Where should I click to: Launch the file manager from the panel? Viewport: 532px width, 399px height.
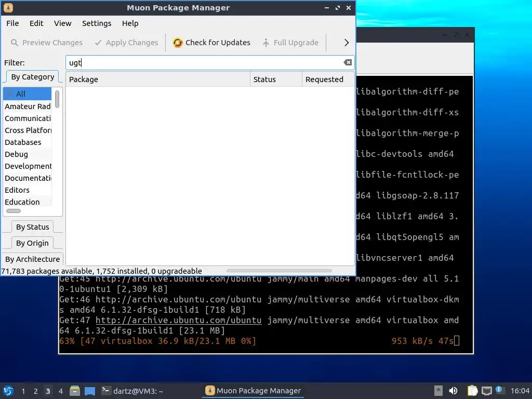pos(75,391)
